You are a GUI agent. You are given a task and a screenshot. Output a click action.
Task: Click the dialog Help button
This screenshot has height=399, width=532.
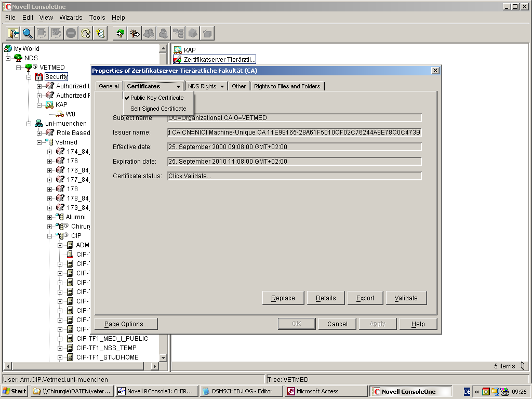[418, 324]
